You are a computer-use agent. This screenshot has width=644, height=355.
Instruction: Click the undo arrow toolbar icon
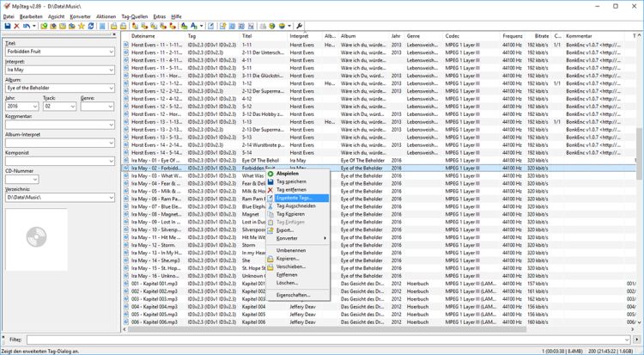pos(27,26)
